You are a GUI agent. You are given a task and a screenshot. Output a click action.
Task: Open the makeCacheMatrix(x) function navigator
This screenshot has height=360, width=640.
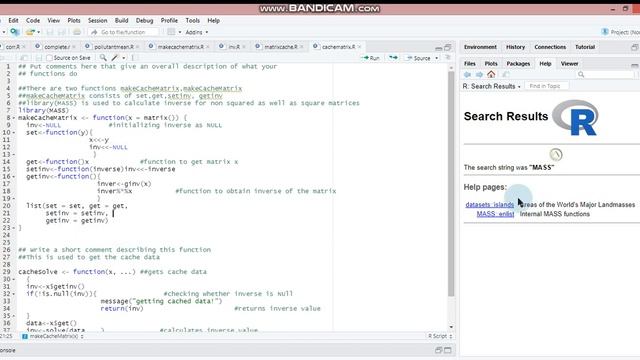point(53,336)
